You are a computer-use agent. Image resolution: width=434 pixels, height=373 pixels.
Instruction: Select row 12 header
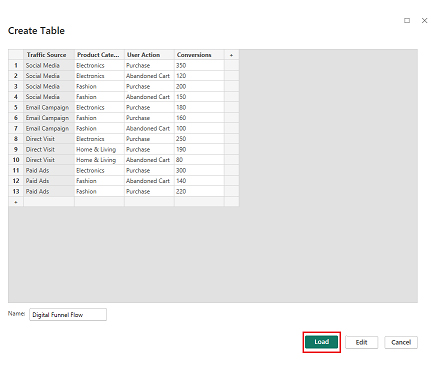pyautogui.click(x=16, y=181)
